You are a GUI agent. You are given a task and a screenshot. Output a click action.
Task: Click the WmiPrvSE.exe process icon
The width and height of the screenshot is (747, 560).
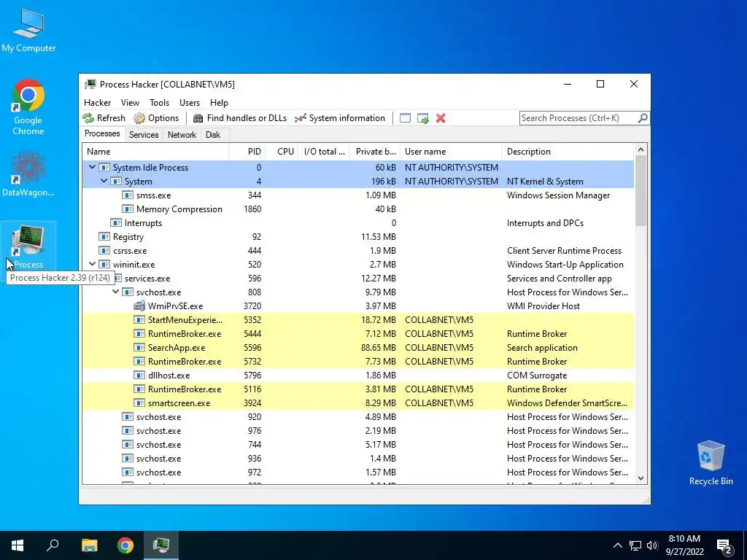point(139,306)
